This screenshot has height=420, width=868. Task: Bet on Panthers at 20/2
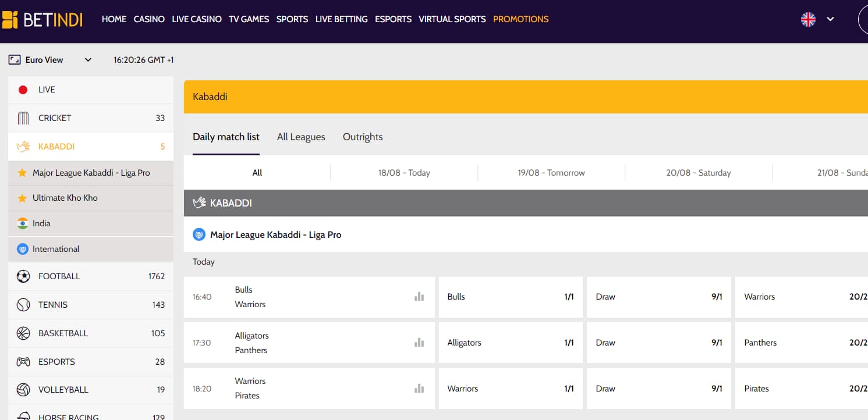(802, 343)
